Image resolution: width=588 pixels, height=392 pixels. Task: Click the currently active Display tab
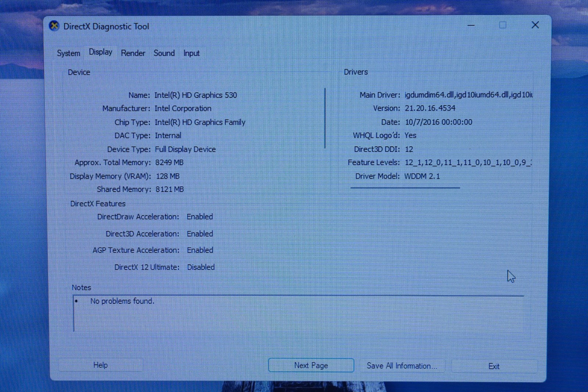(100, 52)
